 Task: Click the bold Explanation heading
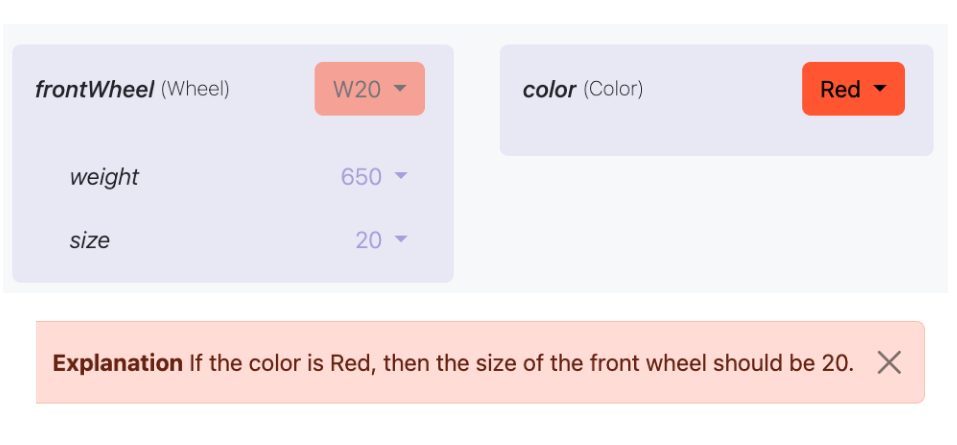click(117, 363)
